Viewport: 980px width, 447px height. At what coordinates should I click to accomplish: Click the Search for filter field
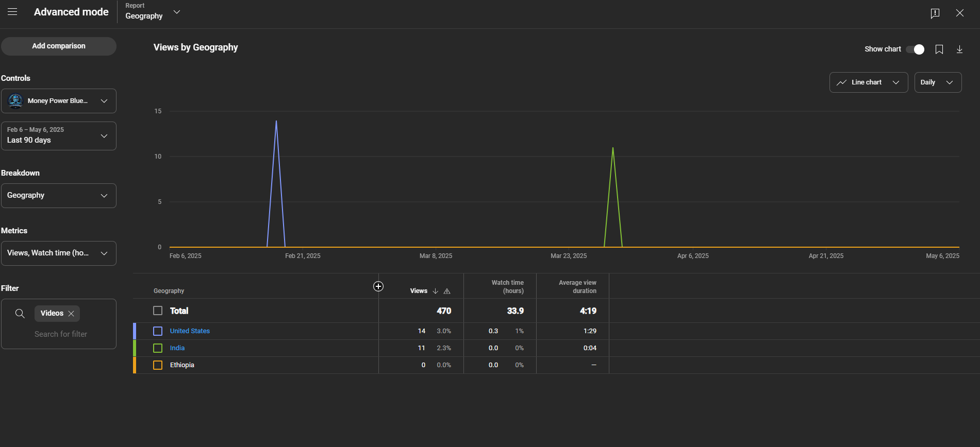(x=61, y=334)
